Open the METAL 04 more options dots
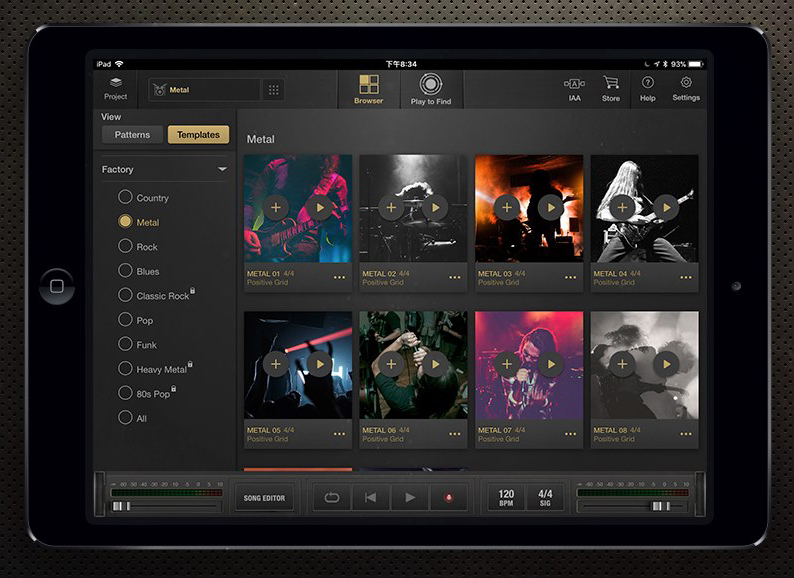Screen dimensions: 794x578 pos(686,278)
